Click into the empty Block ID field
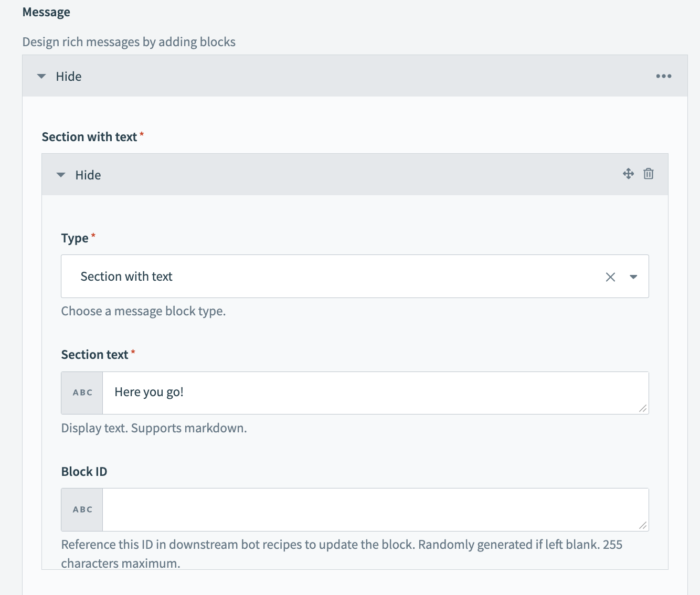Screen dimensions: 700x595 click(367, 509)
